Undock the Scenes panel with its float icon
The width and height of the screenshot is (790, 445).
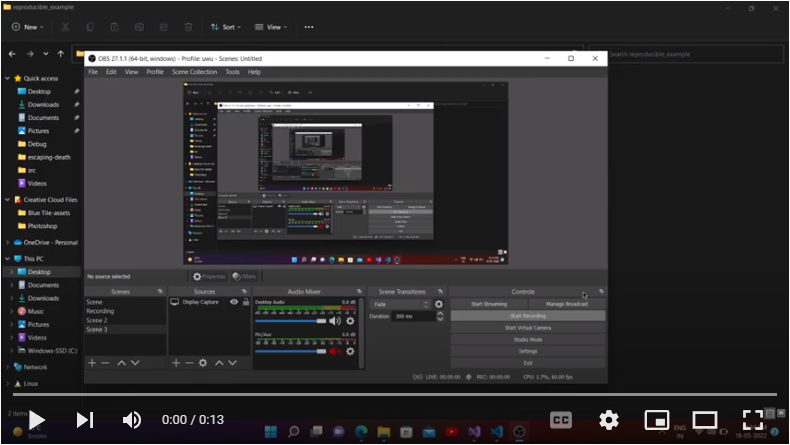[x=160, y=291]
